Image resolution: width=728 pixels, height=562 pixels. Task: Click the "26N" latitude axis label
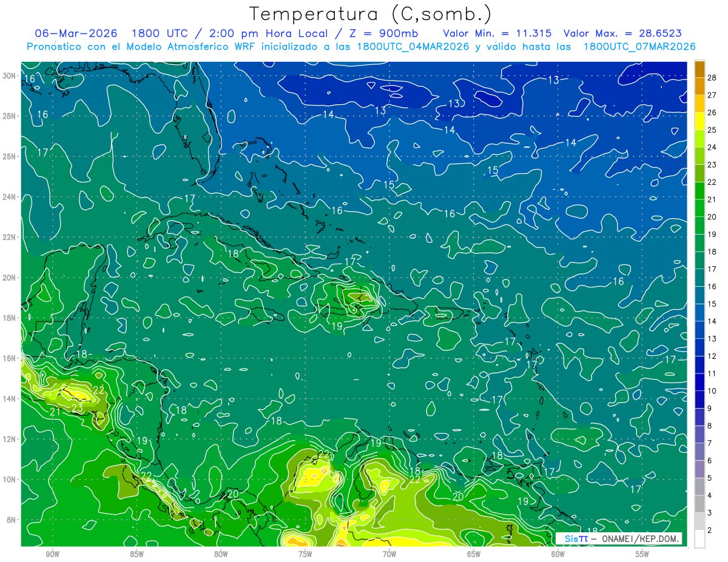(10, 156)
